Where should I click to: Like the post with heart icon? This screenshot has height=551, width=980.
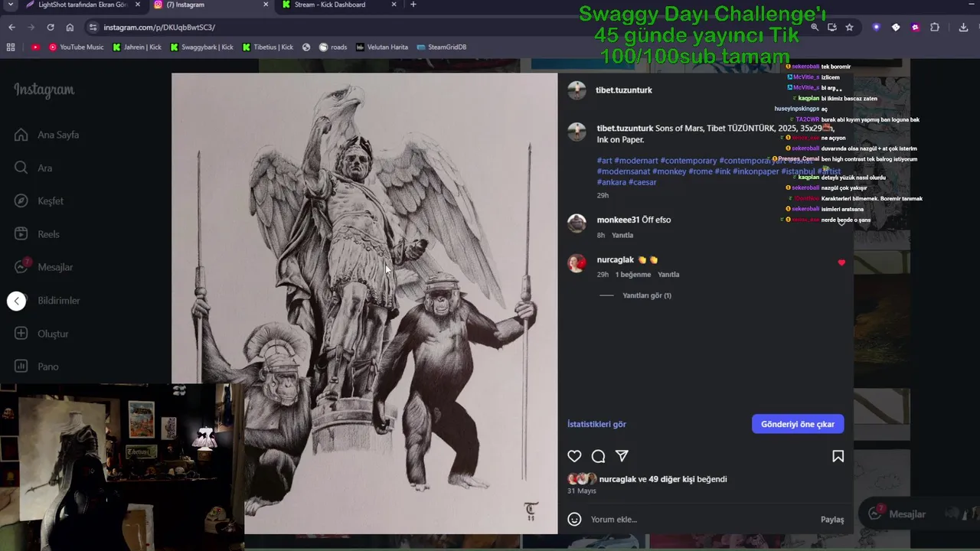click(574, 456)
